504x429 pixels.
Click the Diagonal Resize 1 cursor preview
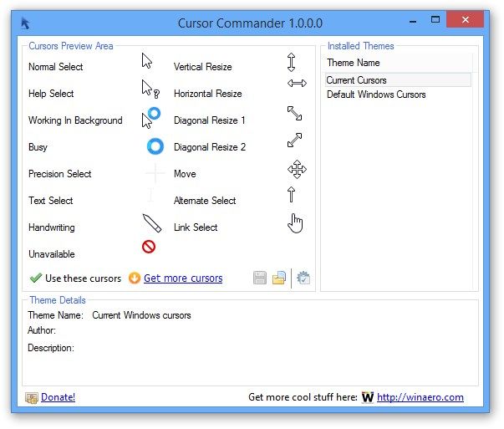(x=294, y=114)
